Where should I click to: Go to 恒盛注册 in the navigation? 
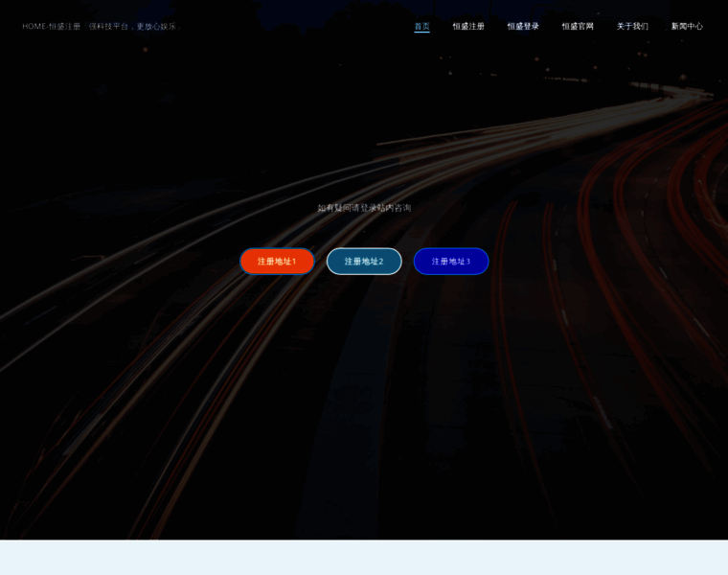click(468, 27)
